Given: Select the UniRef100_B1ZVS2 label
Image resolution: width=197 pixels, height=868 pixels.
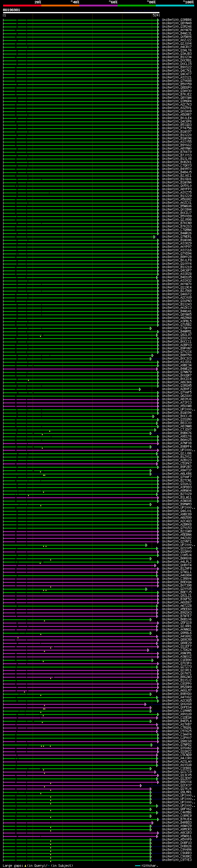Looking at the screenshot, I should click(177, 457).
